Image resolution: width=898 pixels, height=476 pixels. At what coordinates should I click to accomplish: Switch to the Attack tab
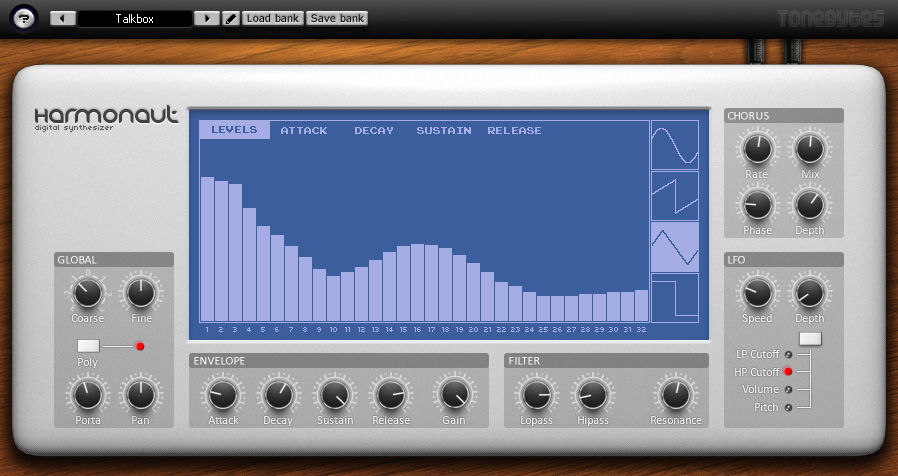pyautogui.click(x=303, y=130)
